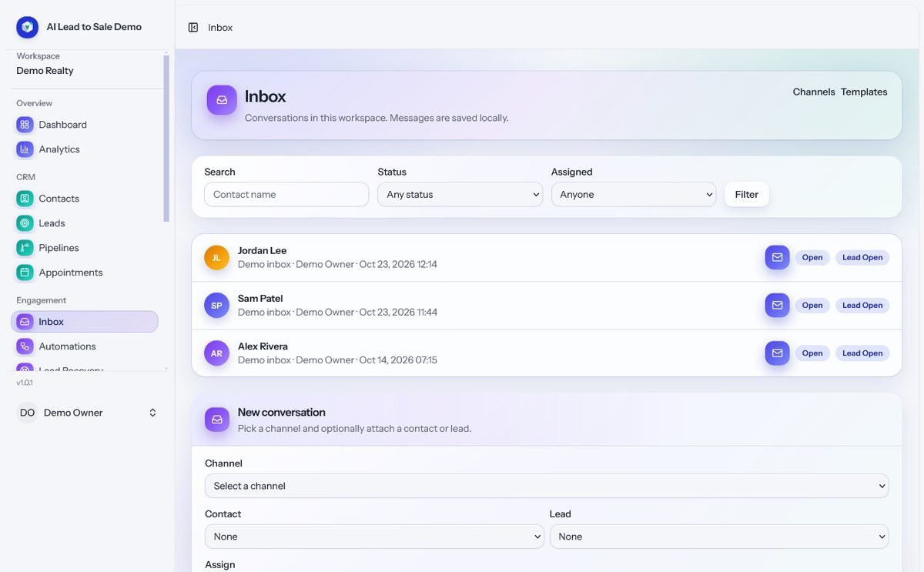Open the Lead dropdown in New conversation
The height and width of the screenshot is (572, 924).
(719, 537)
